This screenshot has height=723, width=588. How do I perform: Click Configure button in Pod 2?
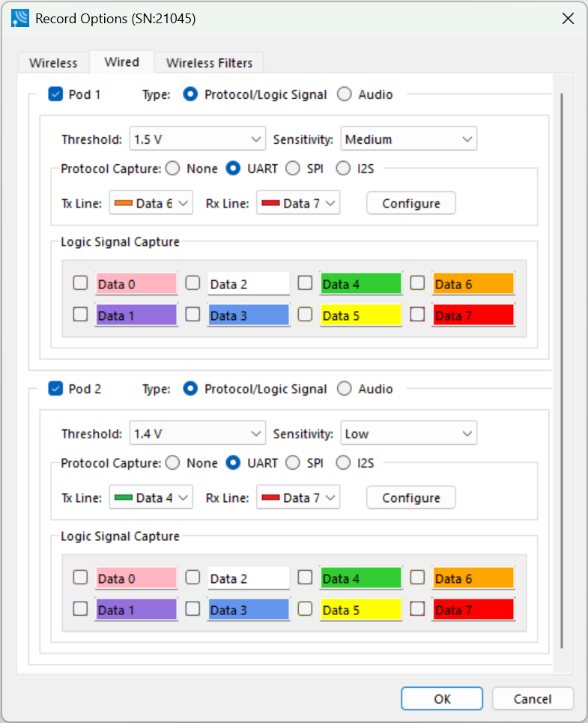click(x=411, y=497)
